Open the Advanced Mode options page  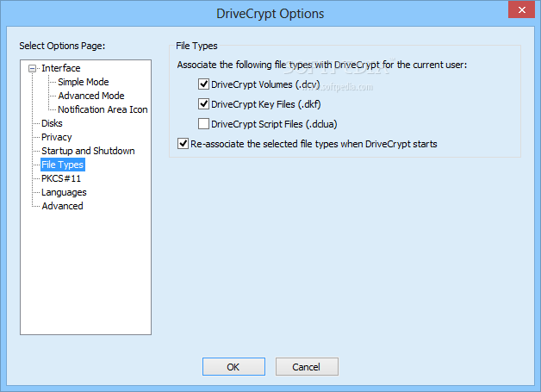[90, 96]
